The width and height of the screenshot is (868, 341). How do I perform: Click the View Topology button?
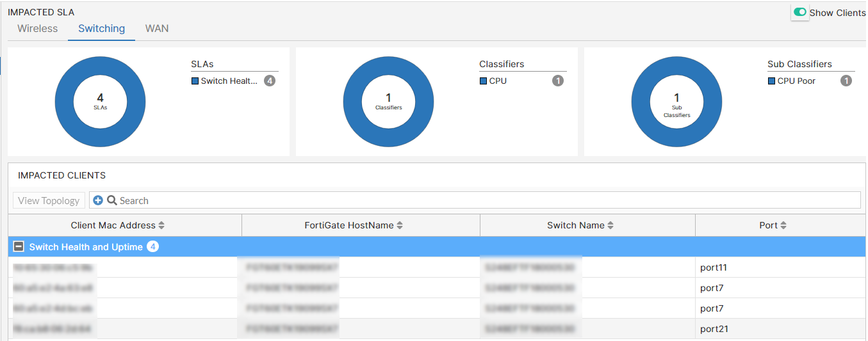[x=49, y=200]
